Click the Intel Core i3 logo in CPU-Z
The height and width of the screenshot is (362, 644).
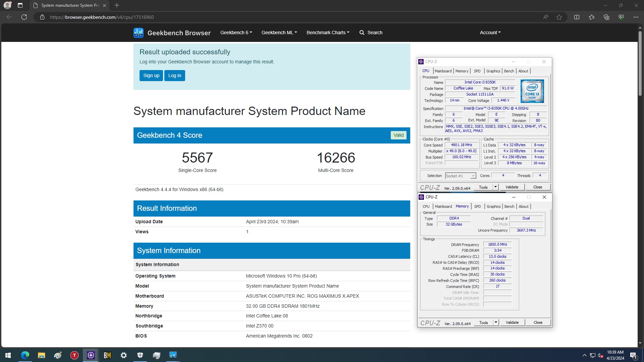pyautogui.click(x=532, y=91)
